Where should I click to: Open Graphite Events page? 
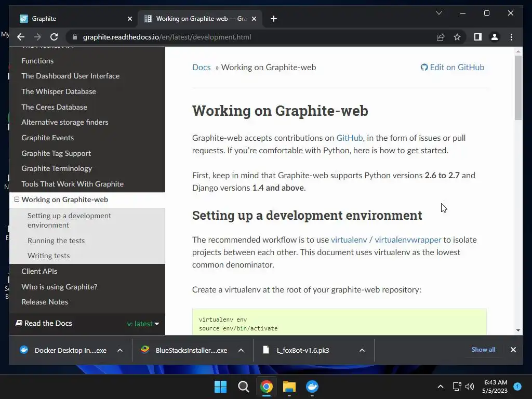(x=47, y=138)
